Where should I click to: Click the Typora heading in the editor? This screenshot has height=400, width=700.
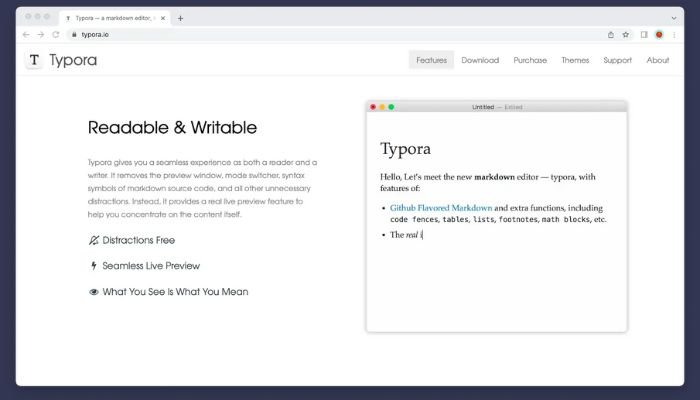(405, 149)
